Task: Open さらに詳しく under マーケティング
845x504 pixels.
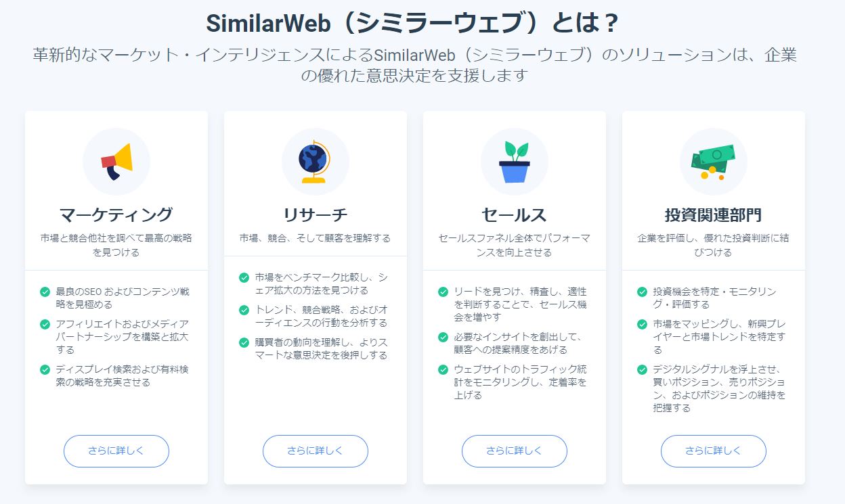Action: coord(116,451)
